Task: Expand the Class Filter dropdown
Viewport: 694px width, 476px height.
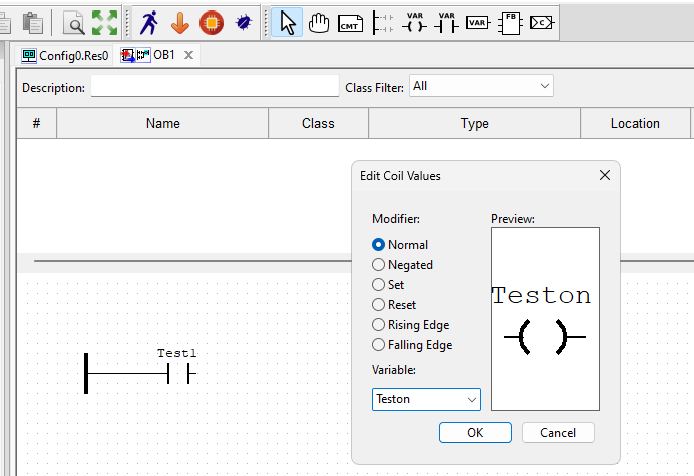Action: point(480,87)
